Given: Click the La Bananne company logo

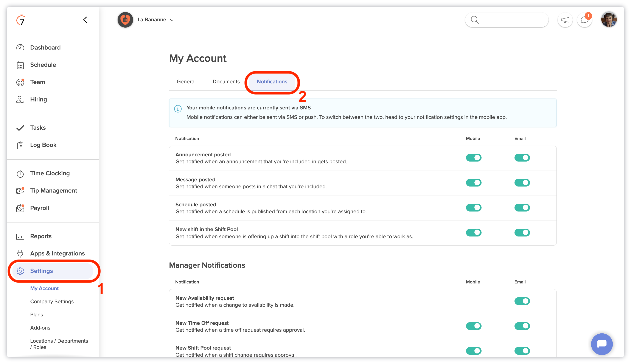Looking at the screenshot, I should coord(125,20).
